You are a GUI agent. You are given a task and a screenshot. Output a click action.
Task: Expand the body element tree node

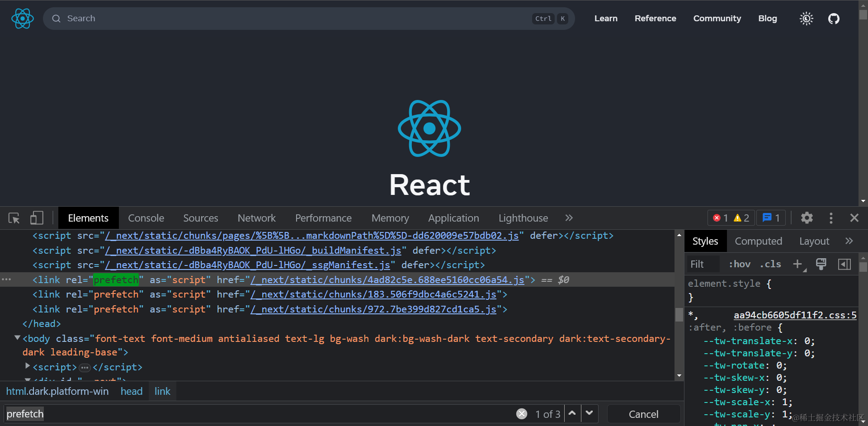[x=17, y=338]
